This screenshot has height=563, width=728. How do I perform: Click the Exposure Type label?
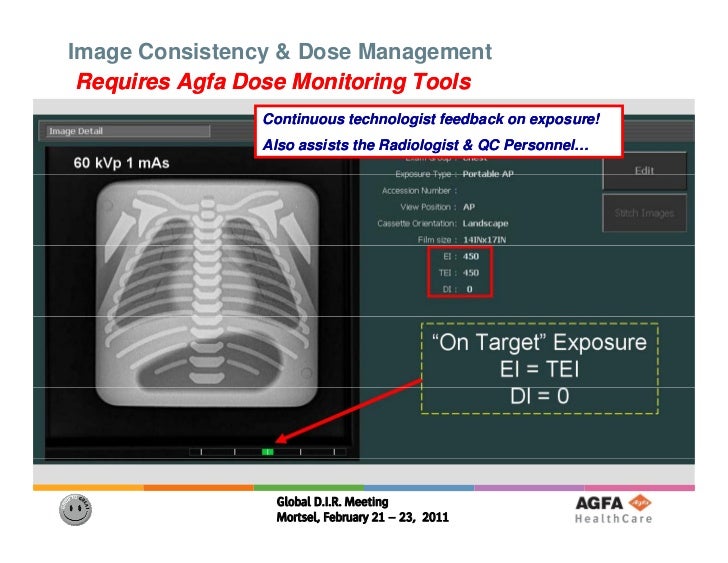pos(426,174)
